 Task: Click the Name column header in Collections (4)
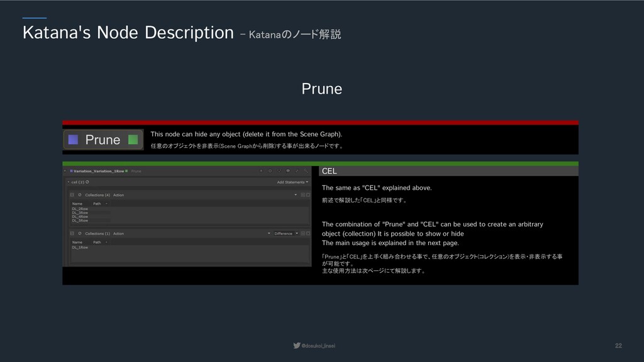[x=77, y=204]
